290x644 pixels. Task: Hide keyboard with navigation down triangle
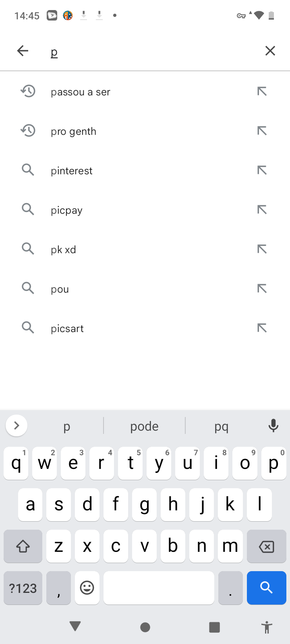click(x=75, y=626)
